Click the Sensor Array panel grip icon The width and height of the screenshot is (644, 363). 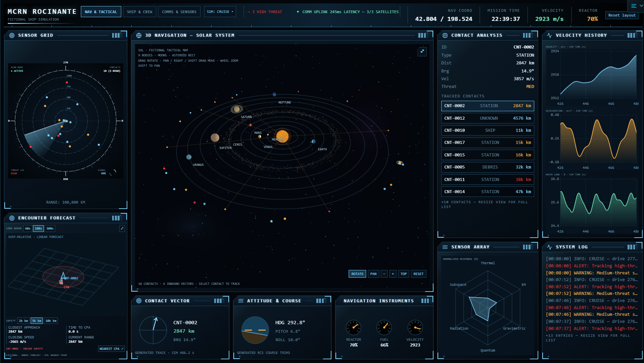tap(527, 247)
